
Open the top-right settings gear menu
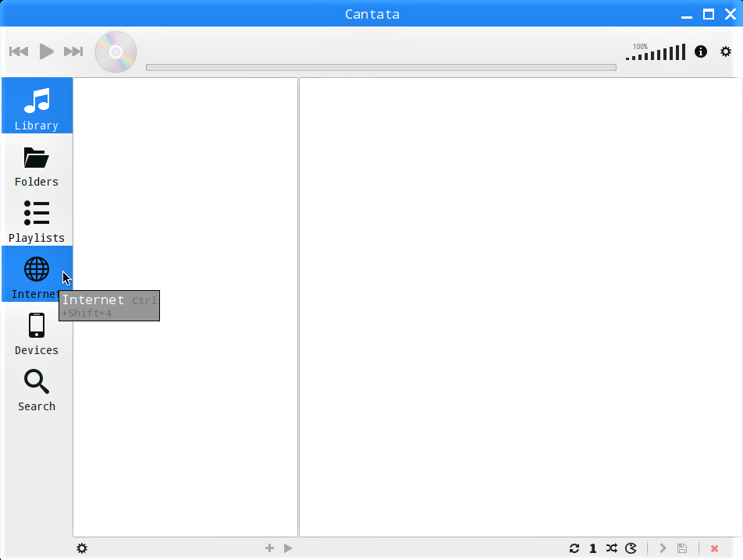click(726, 51)
